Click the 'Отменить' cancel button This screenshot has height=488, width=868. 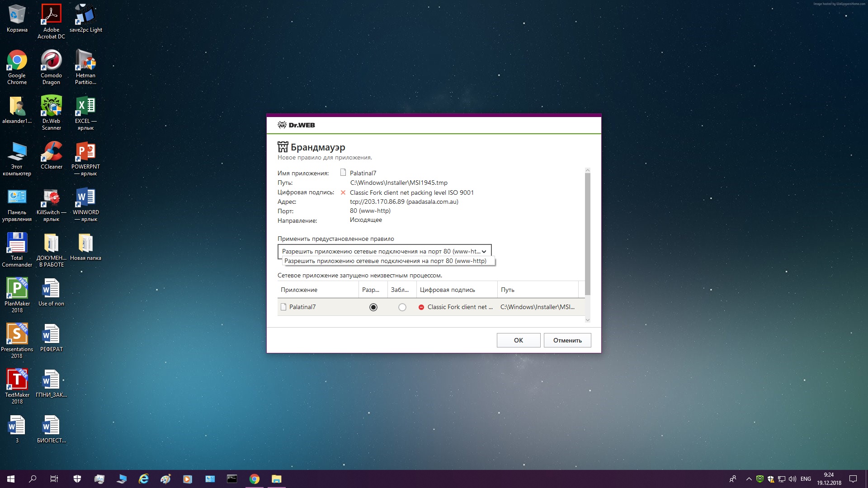[x=567, y=340]
